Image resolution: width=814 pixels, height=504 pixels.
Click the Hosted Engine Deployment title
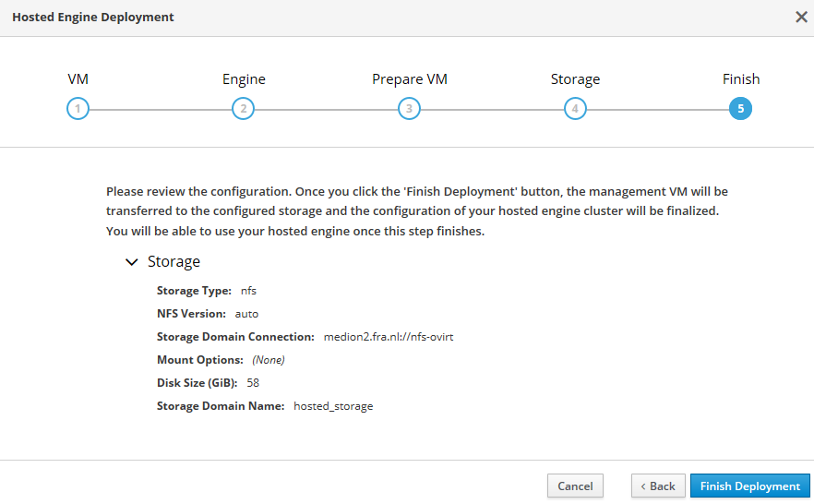click(x=92, y=18)
